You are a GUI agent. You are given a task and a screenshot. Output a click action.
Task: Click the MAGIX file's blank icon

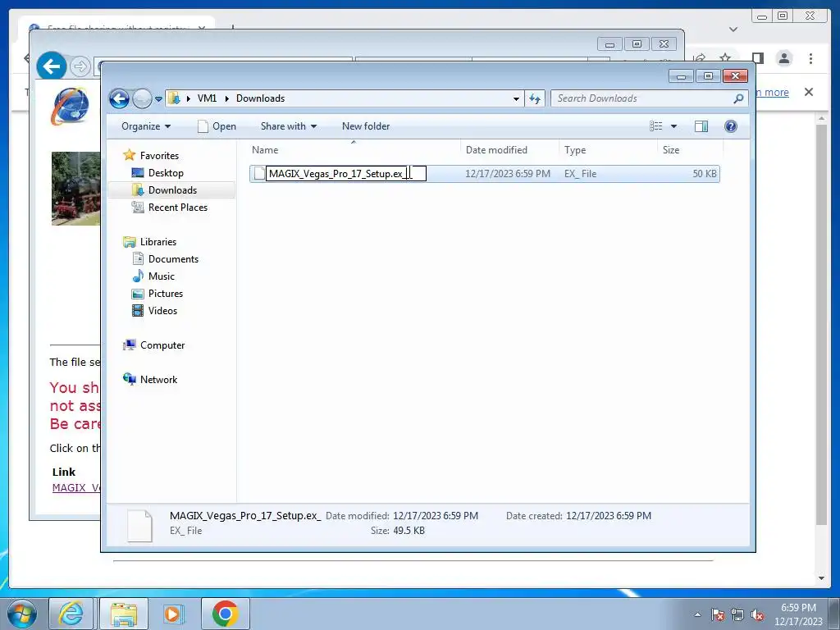(x=259, y=174)
